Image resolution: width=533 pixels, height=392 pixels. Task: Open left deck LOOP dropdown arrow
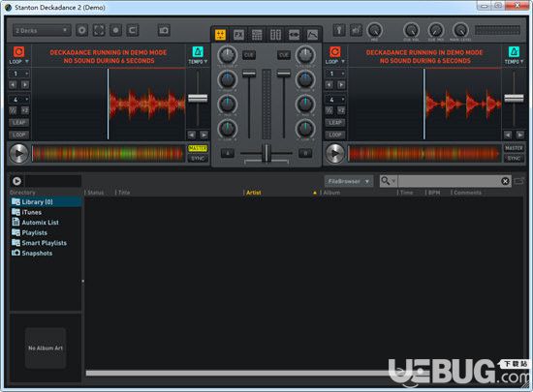click(x=27, y=62)
